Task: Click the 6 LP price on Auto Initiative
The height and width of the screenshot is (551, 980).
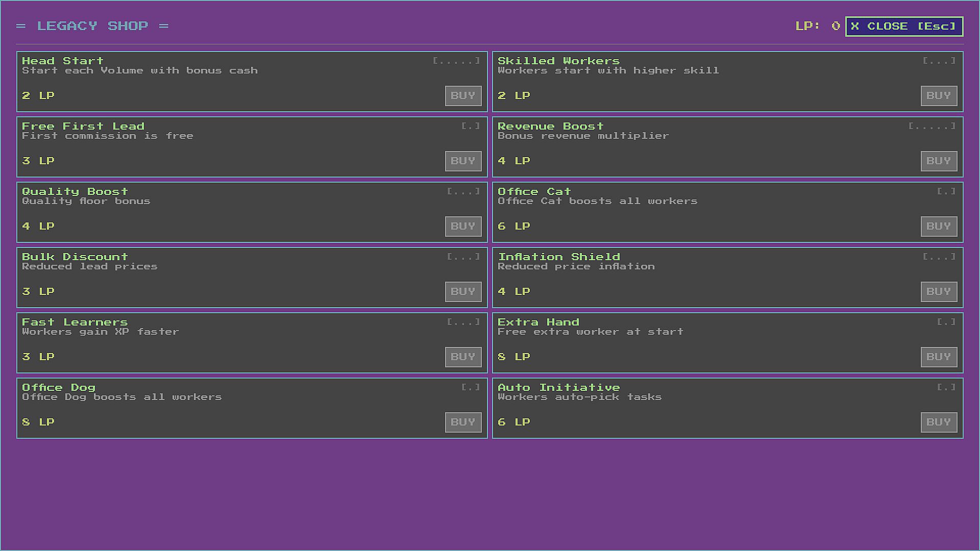Action: pyautogui.click(x=514, y=422)
